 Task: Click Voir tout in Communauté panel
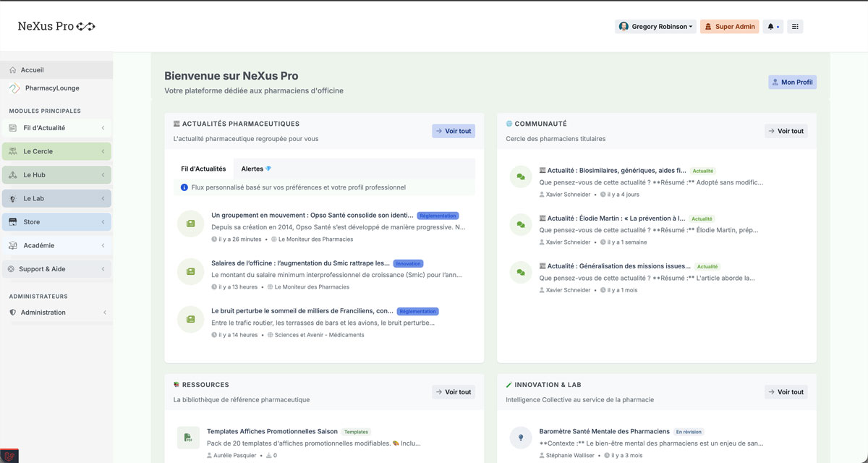pyautogui.click(x=786, y=131)
